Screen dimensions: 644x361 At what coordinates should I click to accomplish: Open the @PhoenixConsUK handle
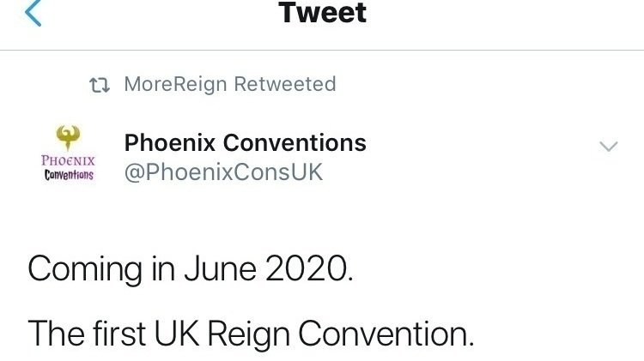click(x=223, y=171)
